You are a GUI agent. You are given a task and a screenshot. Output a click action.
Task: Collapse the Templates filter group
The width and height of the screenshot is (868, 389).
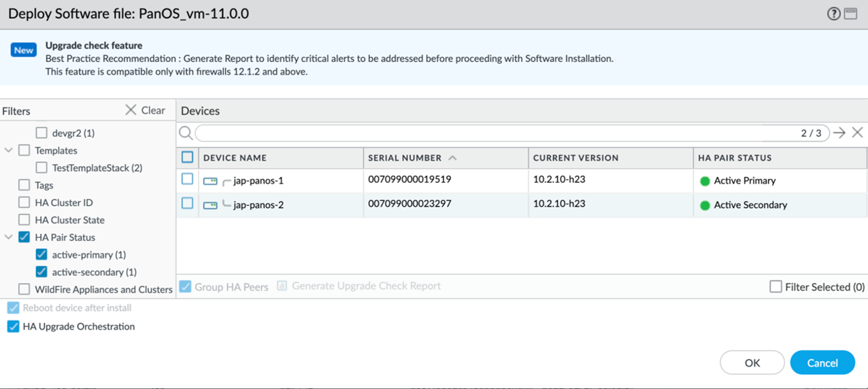[x=9, y=150]
